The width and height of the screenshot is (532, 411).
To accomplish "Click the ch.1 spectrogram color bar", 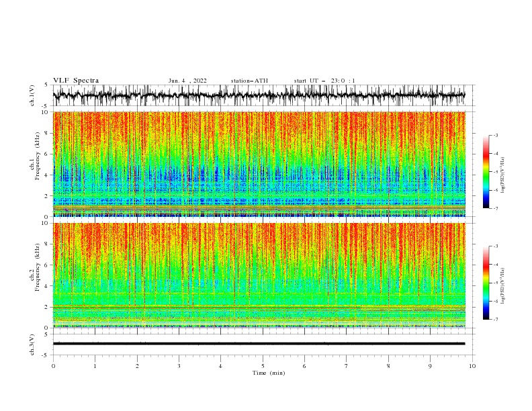I will [486, 172].
